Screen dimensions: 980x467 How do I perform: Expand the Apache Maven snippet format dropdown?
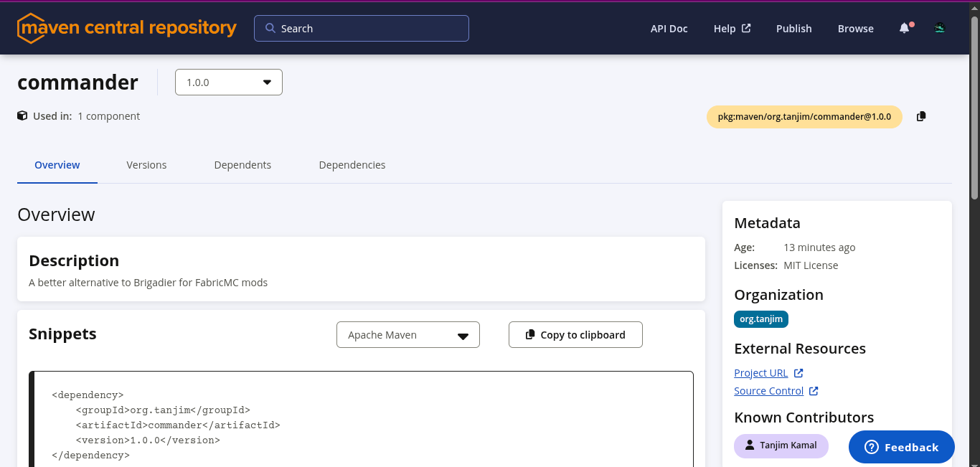tap(407, 335)
